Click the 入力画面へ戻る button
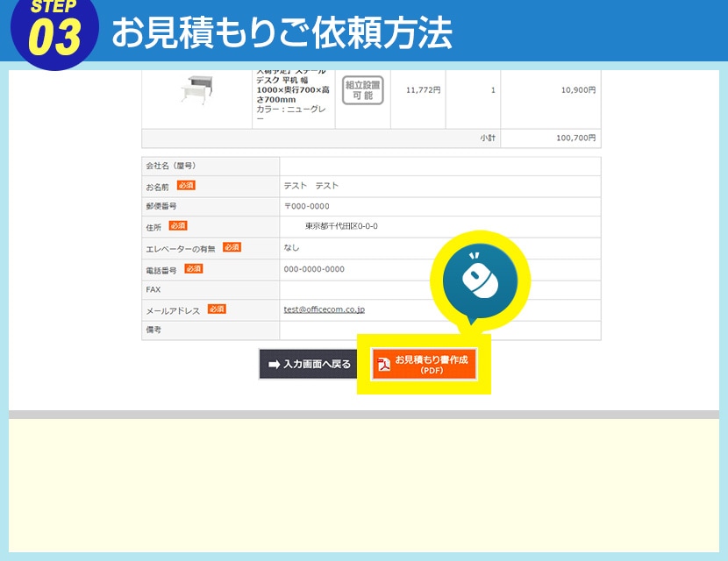Viewport: 728px width, 561px height. (x=309, y=365)
